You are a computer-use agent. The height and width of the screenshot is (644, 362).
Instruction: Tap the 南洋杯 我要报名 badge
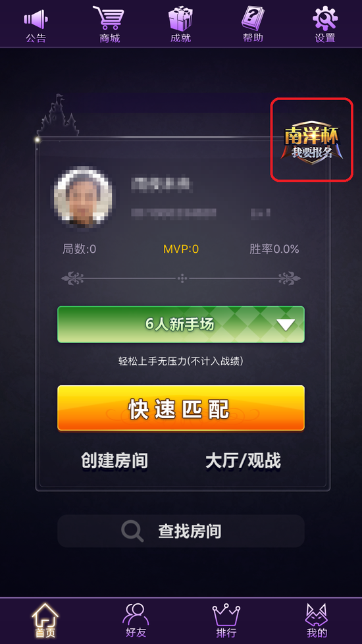[x=312, y=140]
